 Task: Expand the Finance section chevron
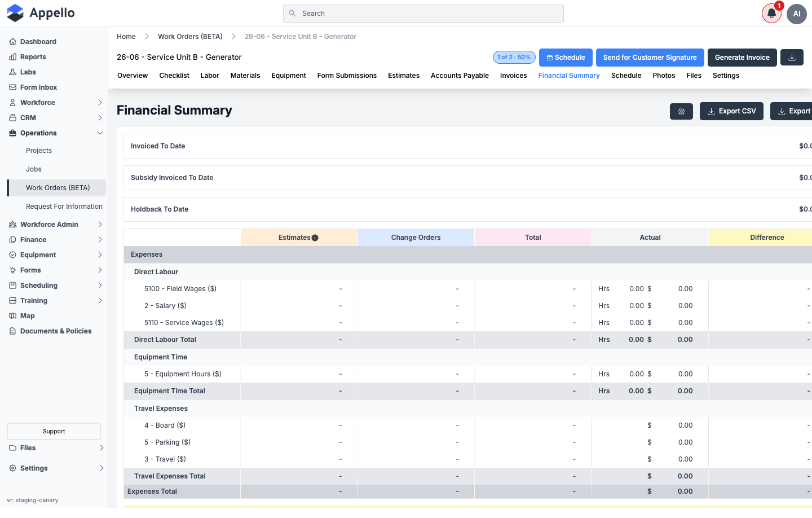[100, 240]
